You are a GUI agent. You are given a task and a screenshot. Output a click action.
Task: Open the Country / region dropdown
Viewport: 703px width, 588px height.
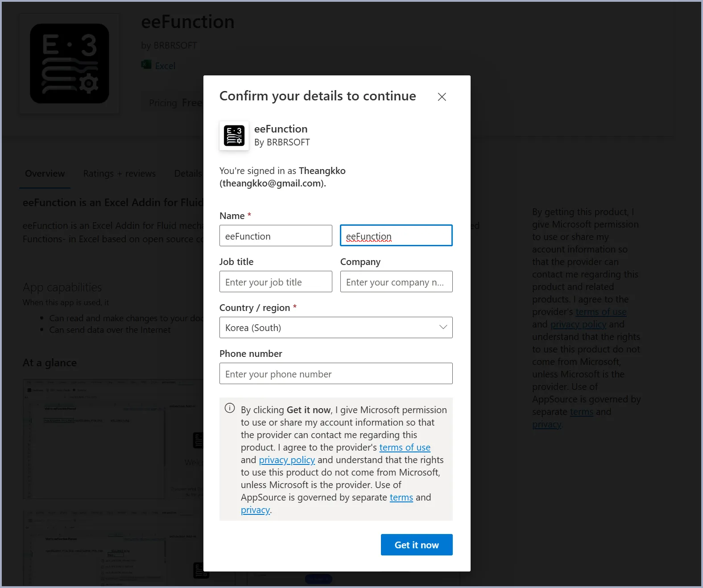pos(336,327)
